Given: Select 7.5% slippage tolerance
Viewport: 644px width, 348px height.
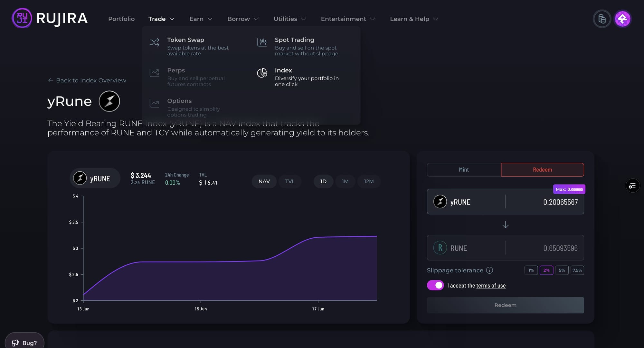Looking at the screenshot, I should click(577, 270).
